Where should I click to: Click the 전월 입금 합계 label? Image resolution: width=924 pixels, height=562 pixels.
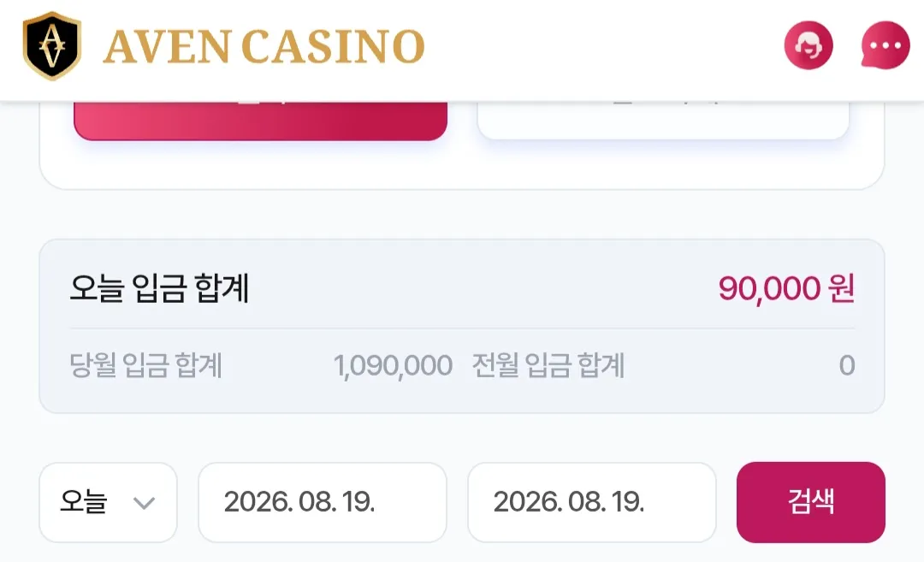[x=548, y=365]
